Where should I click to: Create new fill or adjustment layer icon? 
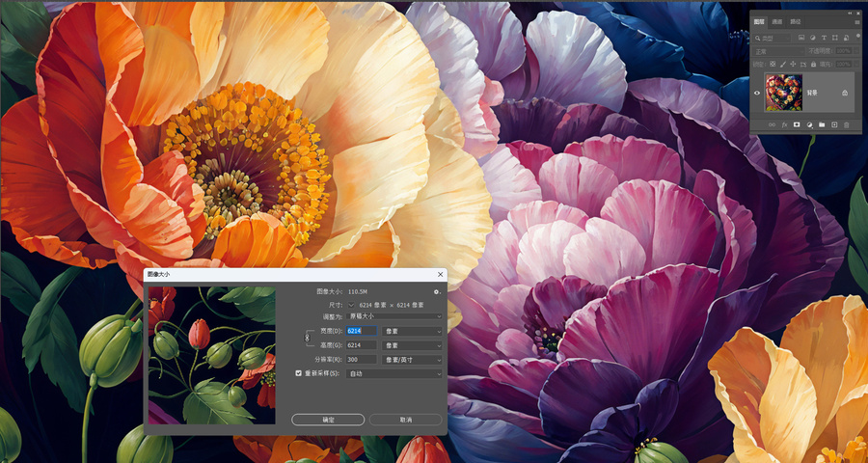[809, 125]
